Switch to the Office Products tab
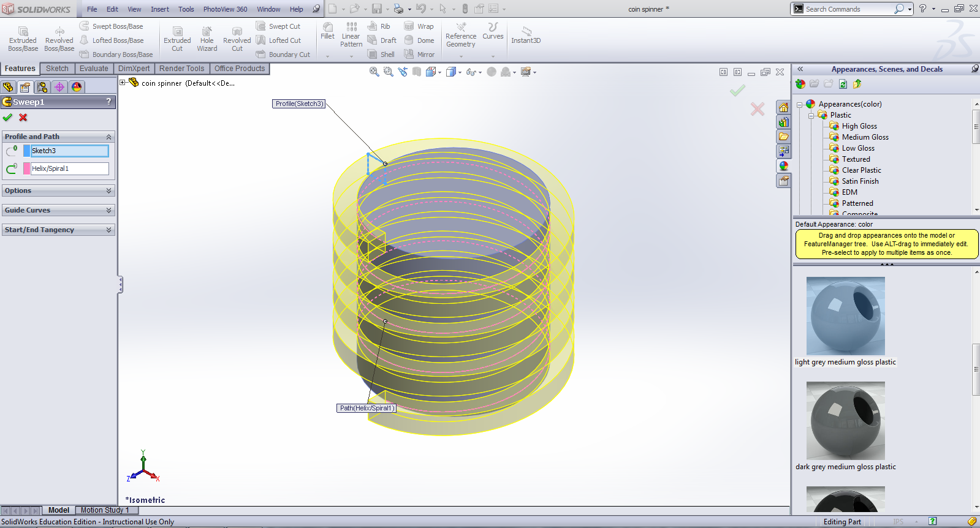 coord(240,69)
